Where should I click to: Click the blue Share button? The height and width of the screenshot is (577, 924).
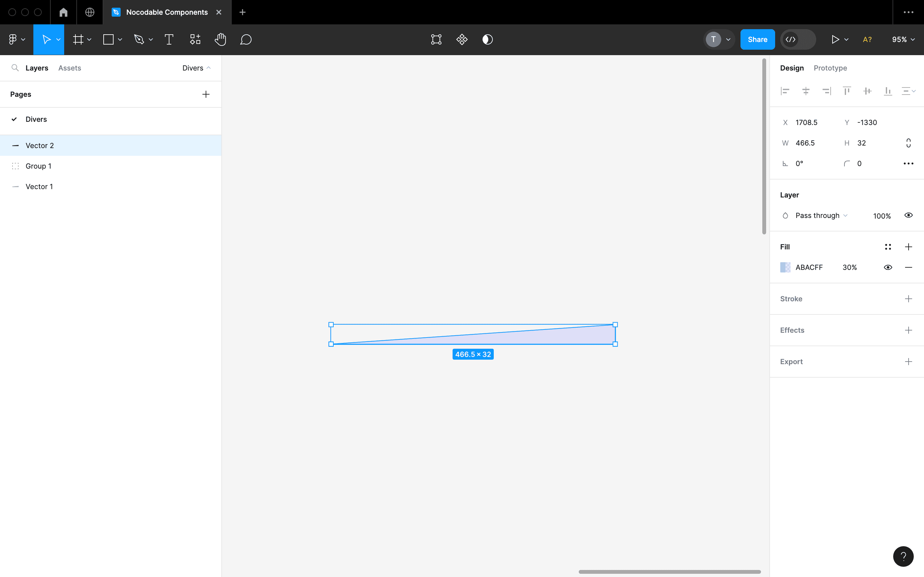757,39
